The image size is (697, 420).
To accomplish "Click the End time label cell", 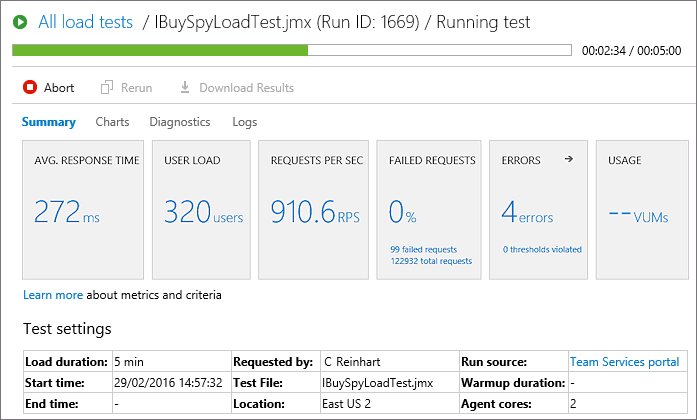I will click(x=68, y=404).
